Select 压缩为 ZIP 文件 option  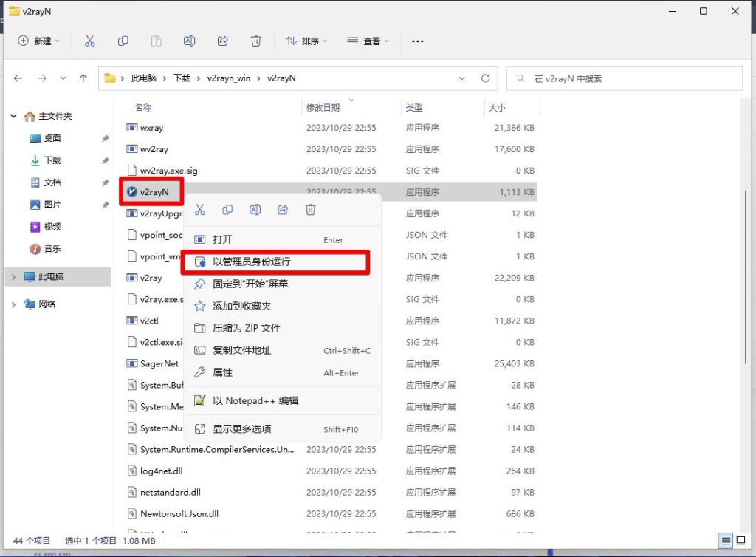[283, 329]
